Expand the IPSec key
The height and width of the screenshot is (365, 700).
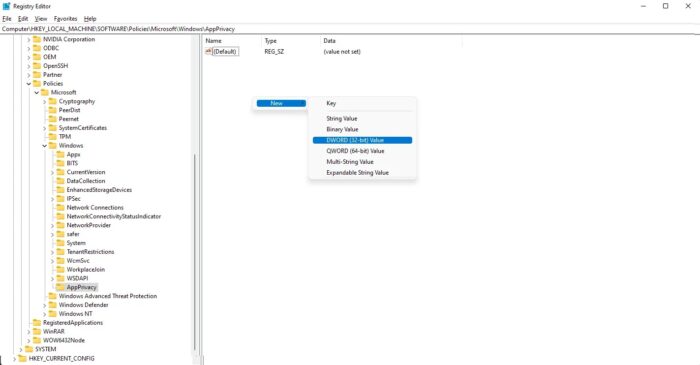point(52,199)
